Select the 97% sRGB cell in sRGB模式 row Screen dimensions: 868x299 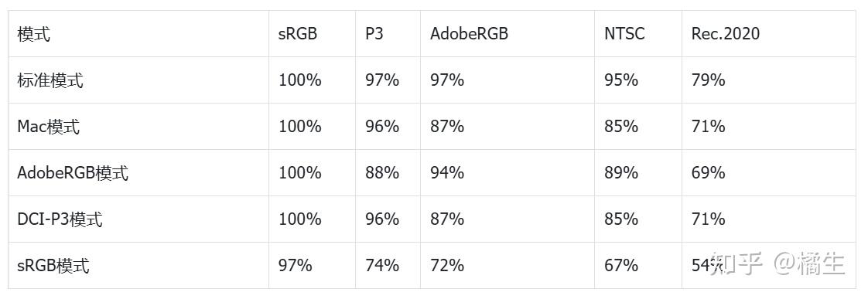coord(295,266)
